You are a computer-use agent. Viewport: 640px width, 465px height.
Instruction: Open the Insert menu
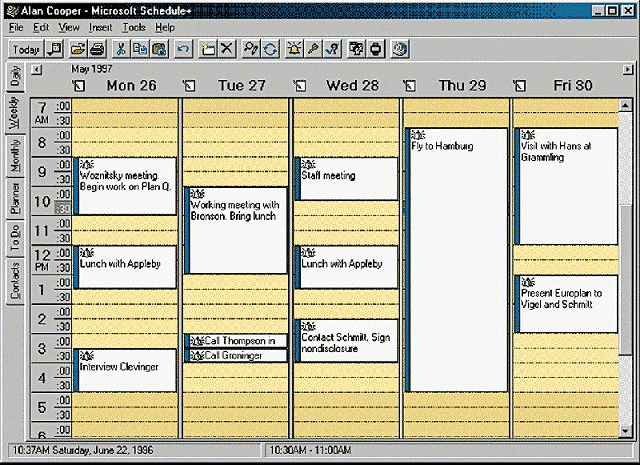tap(100, 27)
